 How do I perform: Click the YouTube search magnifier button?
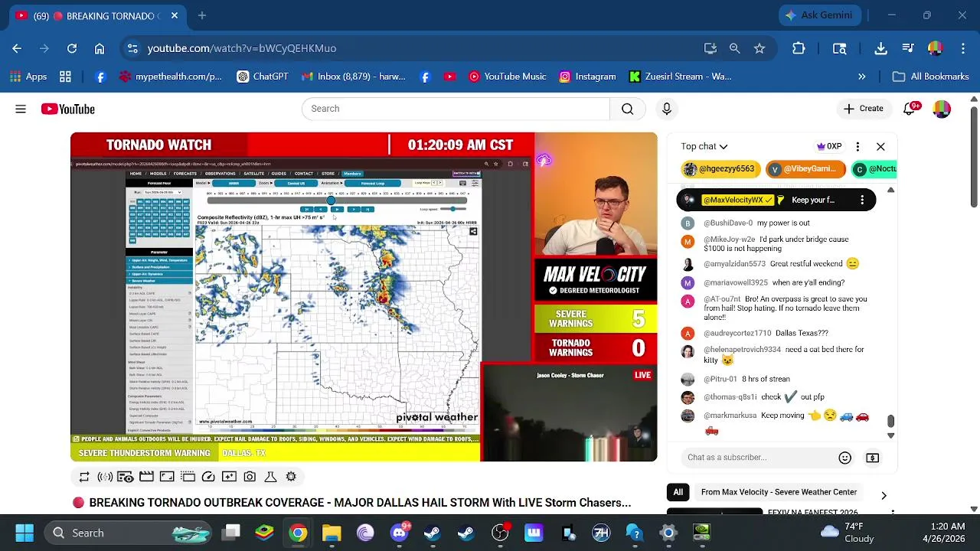point(627,109)
